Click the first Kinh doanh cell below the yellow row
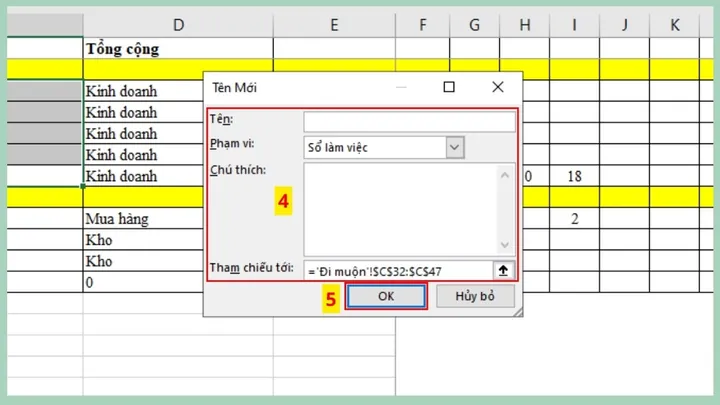The width and height of the screenshot is (720, 405). click(143, 91)
